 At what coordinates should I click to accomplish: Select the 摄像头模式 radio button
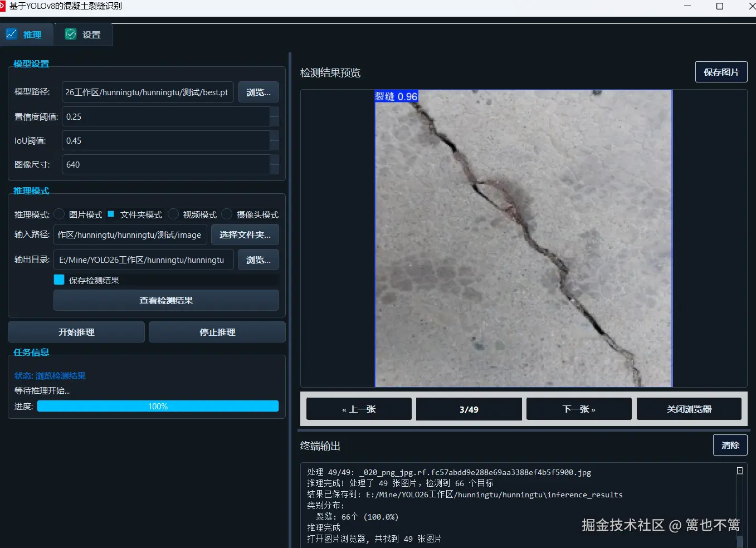click(x=227, y=214)
